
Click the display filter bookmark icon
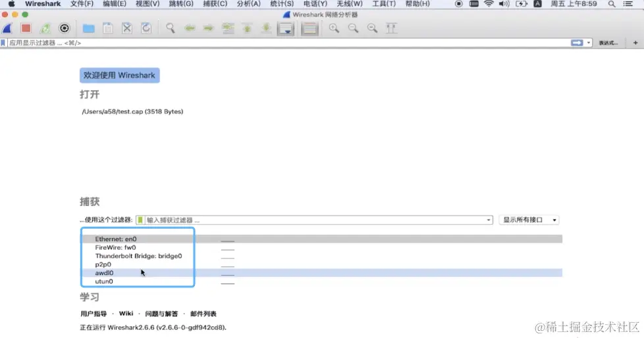pyautogui.click(x=3, y=43)
